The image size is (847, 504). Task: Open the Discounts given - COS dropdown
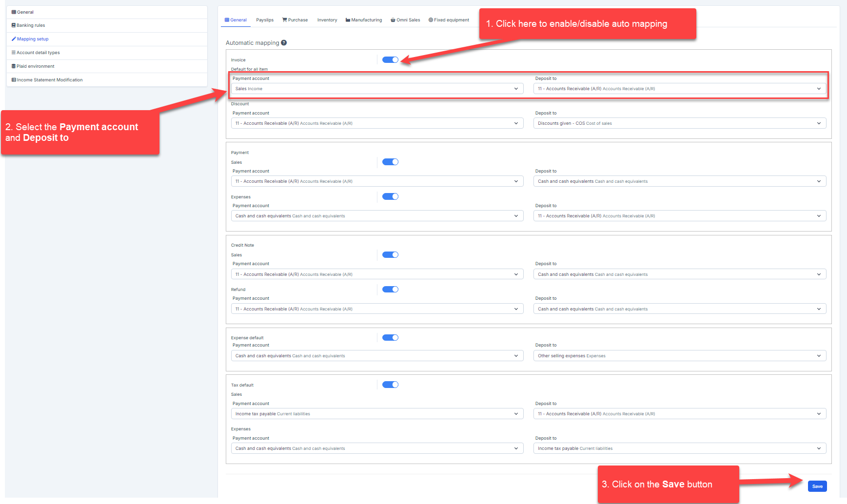coord(679,123)
